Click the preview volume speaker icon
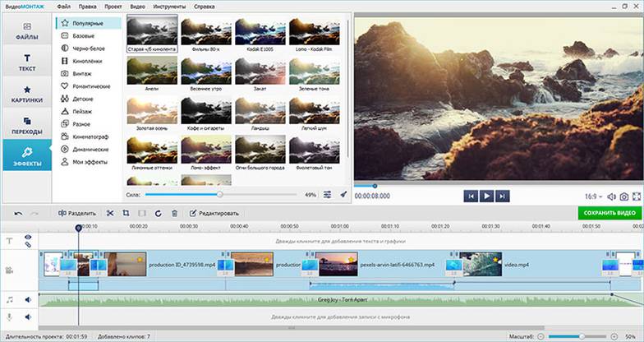 (611, 196)
